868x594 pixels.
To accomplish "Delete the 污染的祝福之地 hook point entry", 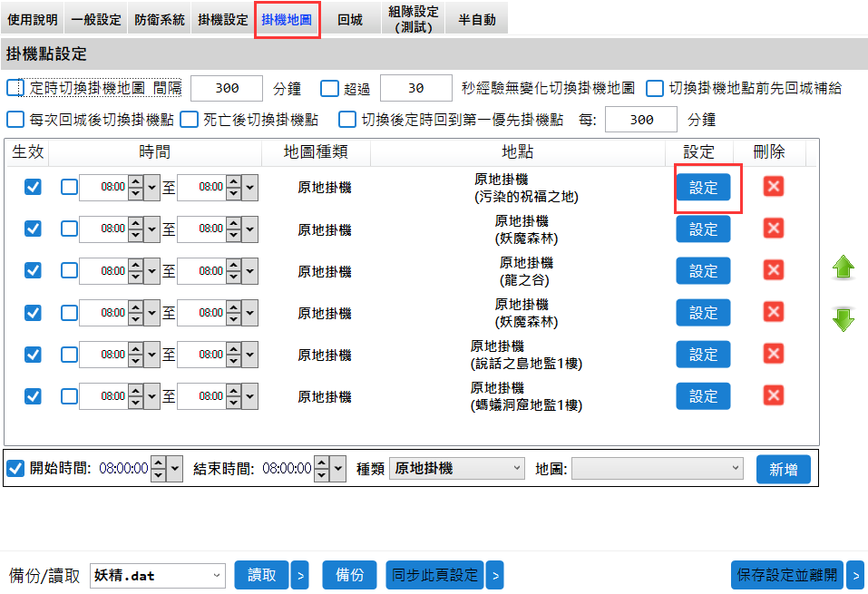I will 773,188.
